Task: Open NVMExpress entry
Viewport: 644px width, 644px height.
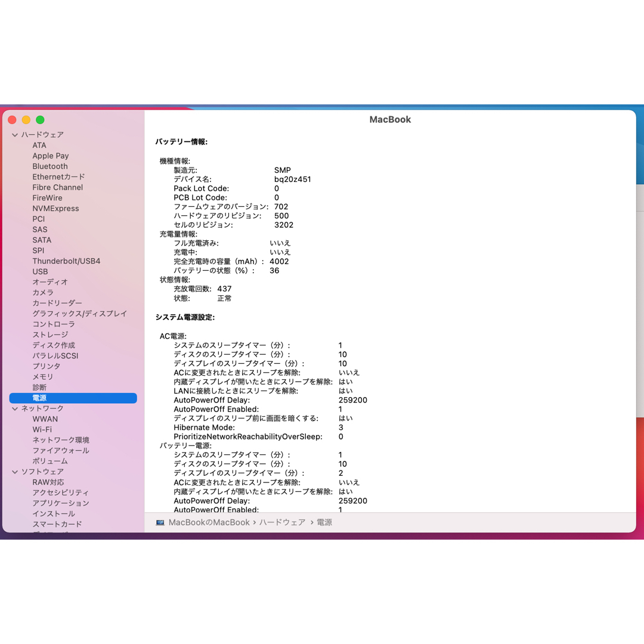Action: [x=55, y=208]
